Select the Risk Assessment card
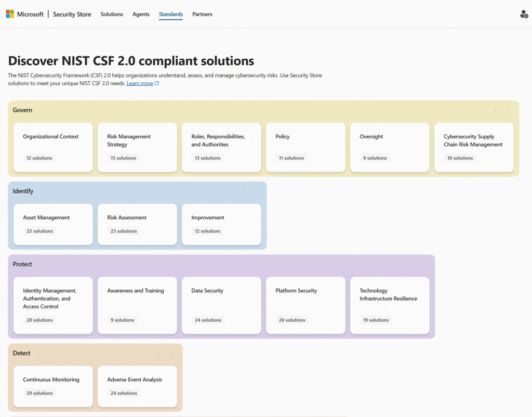 pos(137,224)
